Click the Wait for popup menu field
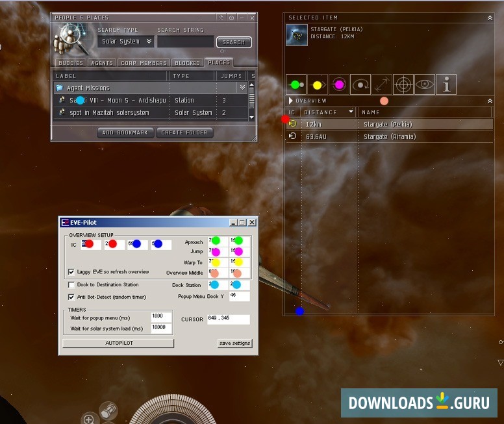Viewport: 504px width, 424px height. (161, 317)
